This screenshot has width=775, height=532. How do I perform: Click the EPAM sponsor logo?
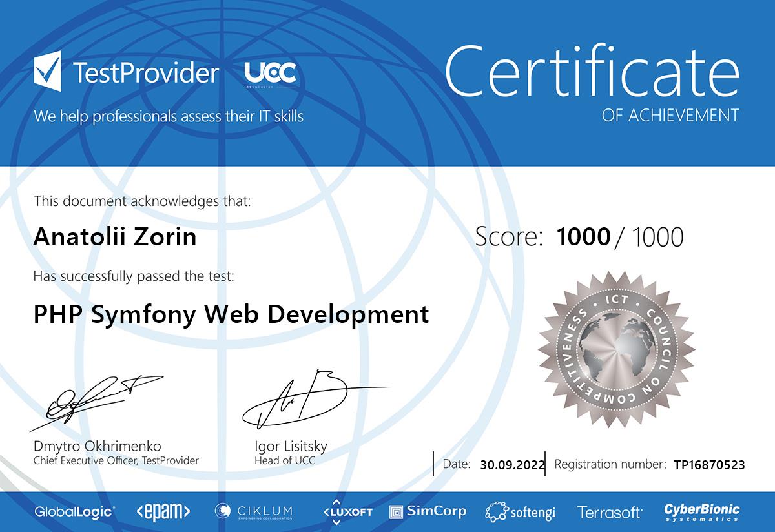[x=163, y=512]
